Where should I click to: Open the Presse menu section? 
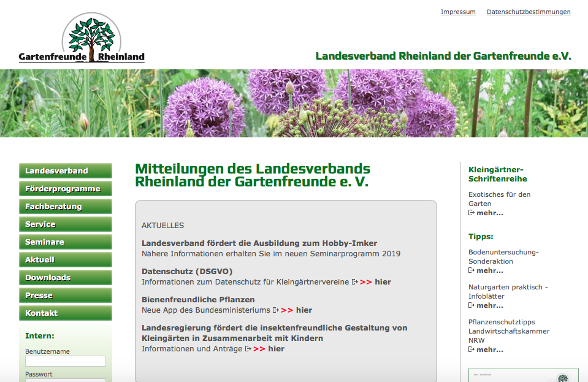click(x=66, y=296)
